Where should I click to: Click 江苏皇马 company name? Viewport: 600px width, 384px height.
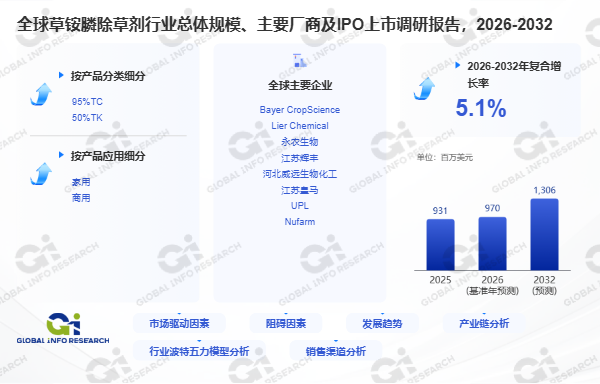pos(300,190)
